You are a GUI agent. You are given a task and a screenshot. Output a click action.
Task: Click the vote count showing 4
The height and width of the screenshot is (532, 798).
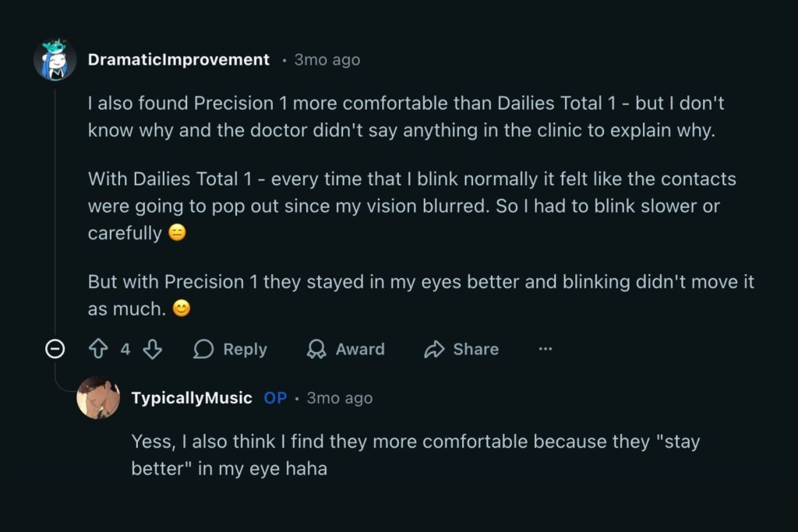click(126, 349)
